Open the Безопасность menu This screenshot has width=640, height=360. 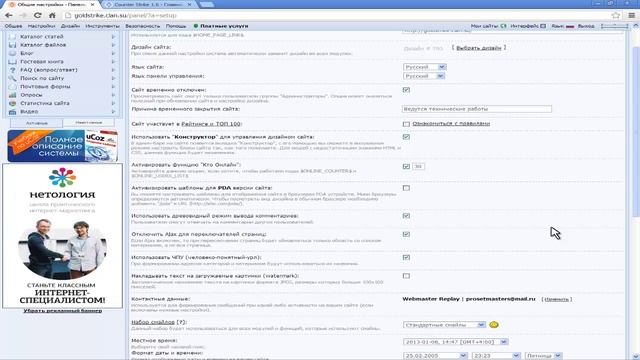click(142, 26)
